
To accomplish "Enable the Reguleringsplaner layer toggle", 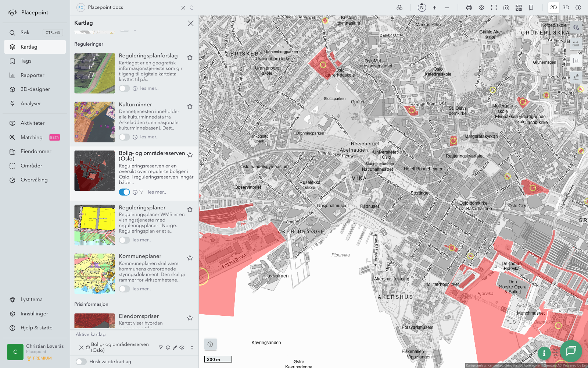I will click(x=124, y=240).
